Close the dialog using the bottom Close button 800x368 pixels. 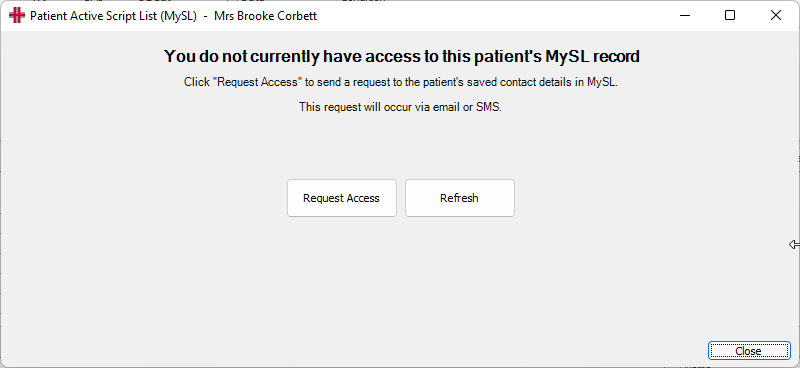click(x=748, y=351)
